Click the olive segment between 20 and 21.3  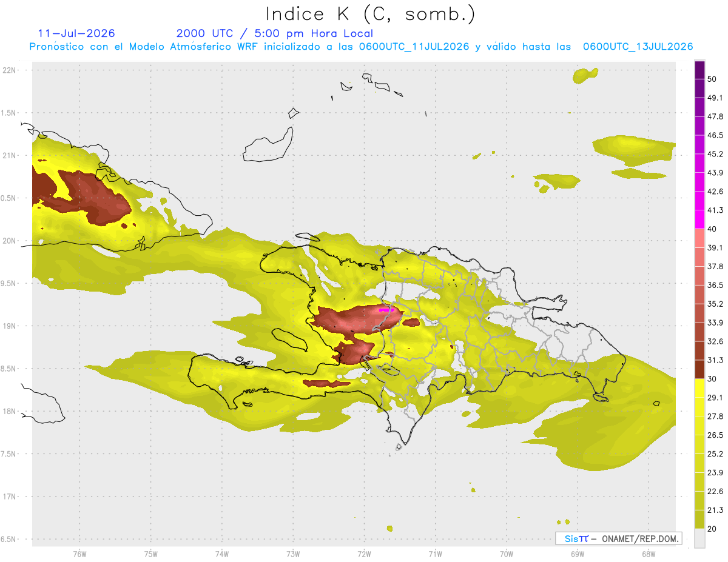pos(699,519)
